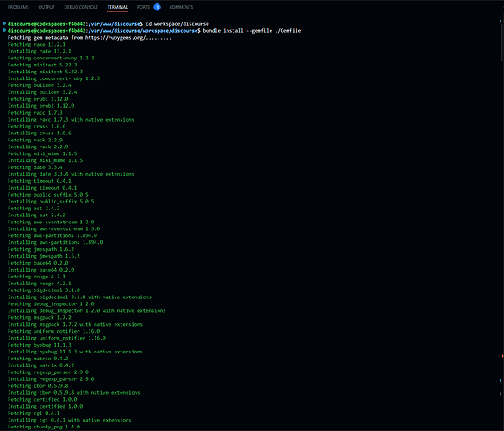Click 'Fetching ast 2.4.2' line

tap(34, 209)
